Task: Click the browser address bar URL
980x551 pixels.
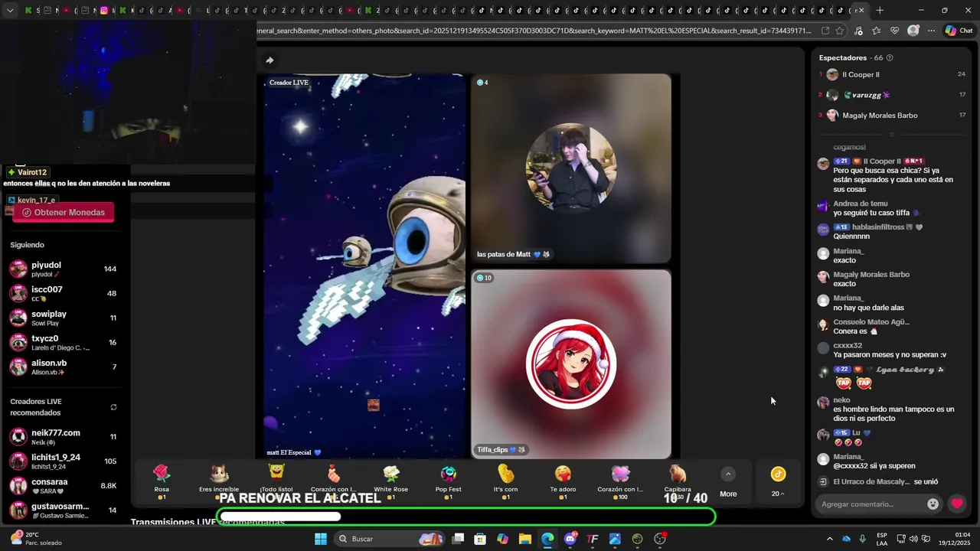Action: (x=534, y=31)
